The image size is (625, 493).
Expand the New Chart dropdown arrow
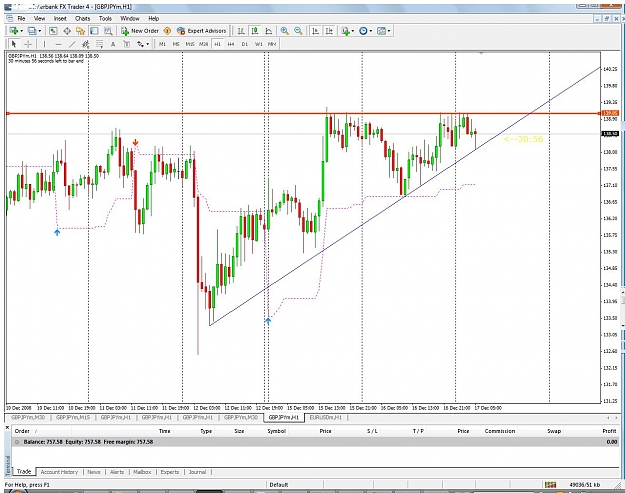click(x=22, y=31)
